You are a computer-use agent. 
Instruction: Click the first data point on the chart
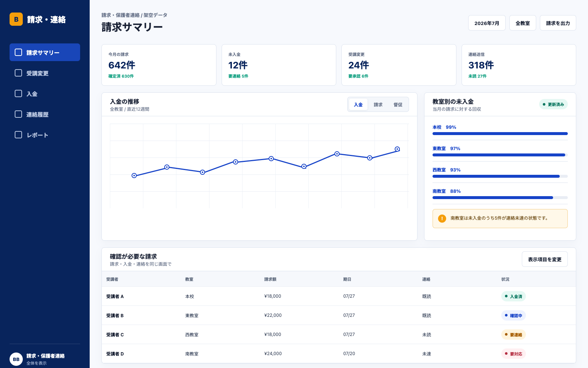(x=134, y=176)
